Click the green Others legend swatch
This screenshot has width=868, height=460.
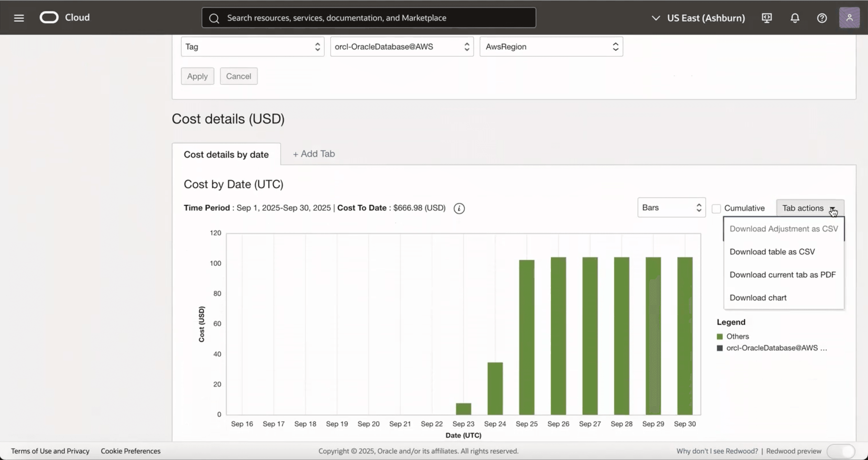pyautogui.click(x=720, y=336)
